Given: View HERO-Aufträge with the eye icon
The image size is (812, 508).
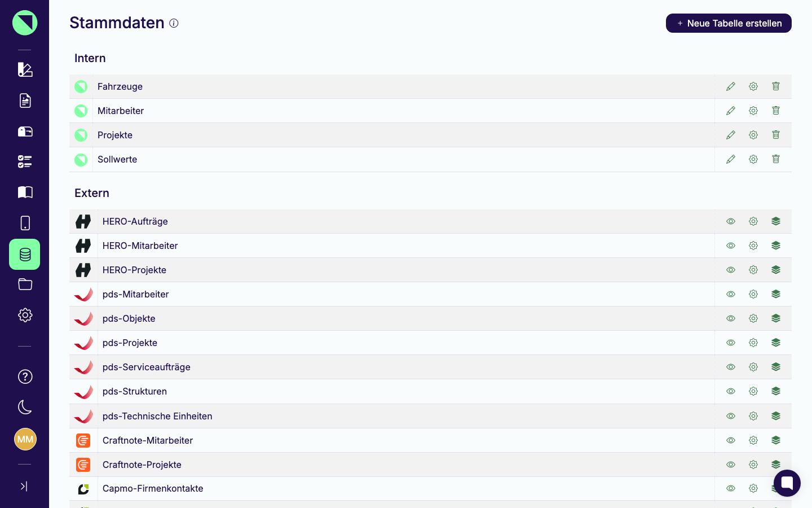Looking at the screenshot, I should pyautogui.click(x=731, y=221).
